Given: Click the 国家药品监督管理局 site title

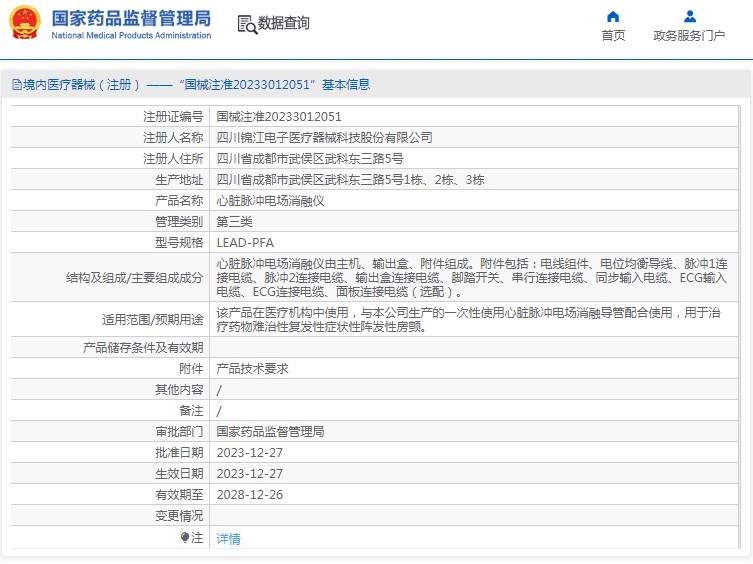Looking at the screenshot, I should (x=130, y=18).
